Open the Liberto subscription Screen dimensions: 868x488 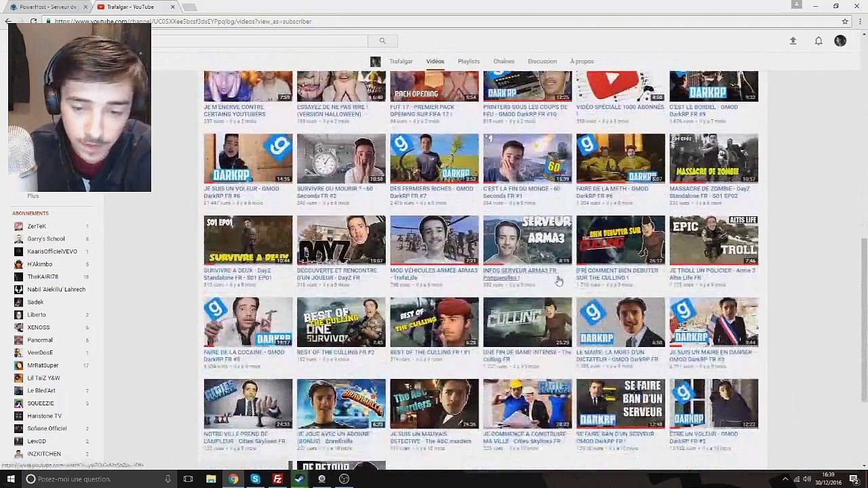click(x=37, y=314)
